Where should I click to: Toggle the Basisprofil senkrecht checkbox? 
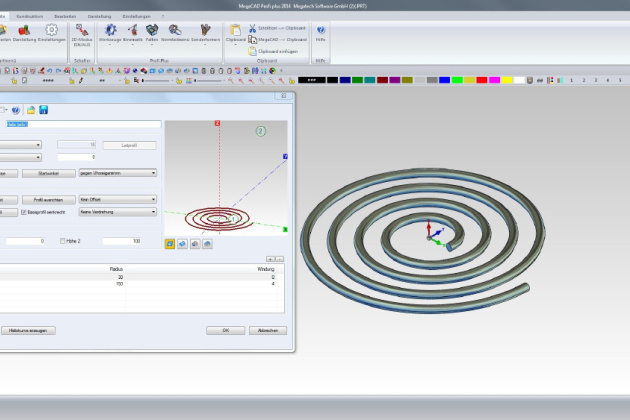(25, 212)
